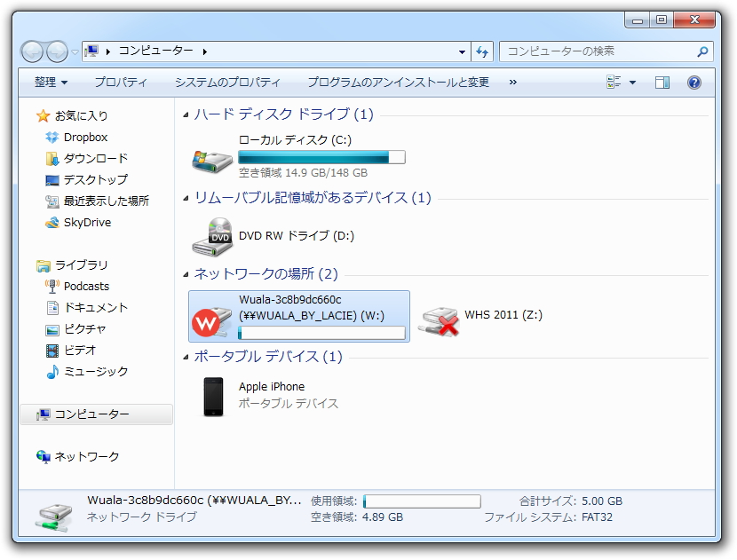This screenshot has height=560, width=737.
Task: Select the DVD RW ドライブ (D:) icon
Action: pyautogui.click(x=213, y=236)
